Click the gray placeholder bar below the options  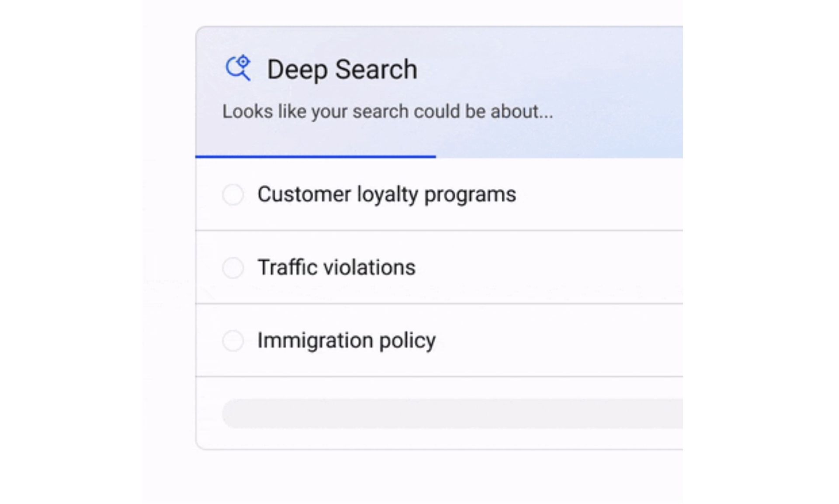tap(452, 413)
